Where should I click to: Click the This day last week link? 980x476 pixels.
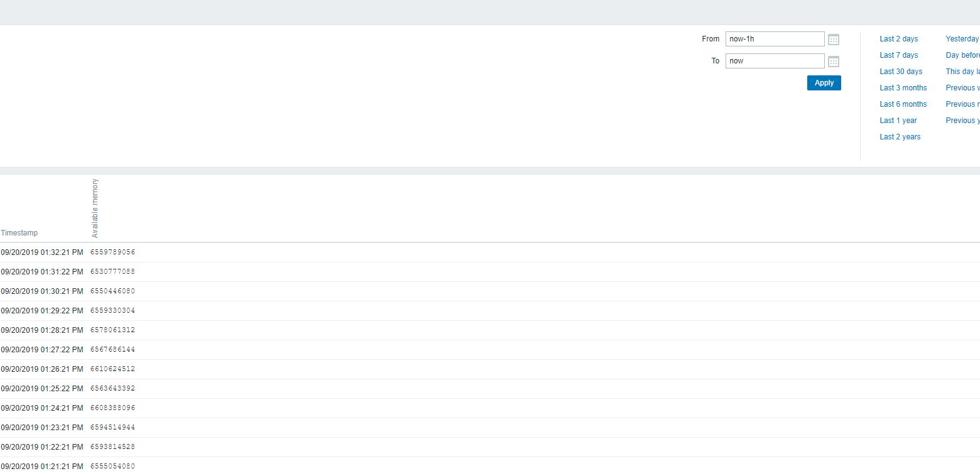[x=962, y=72]
